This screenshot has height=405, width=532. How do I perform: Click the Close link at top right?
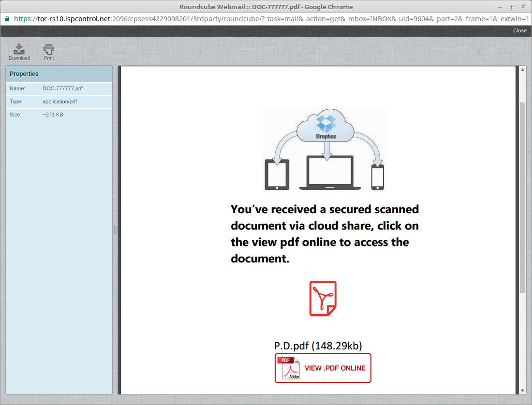click(x=519, y=30)
